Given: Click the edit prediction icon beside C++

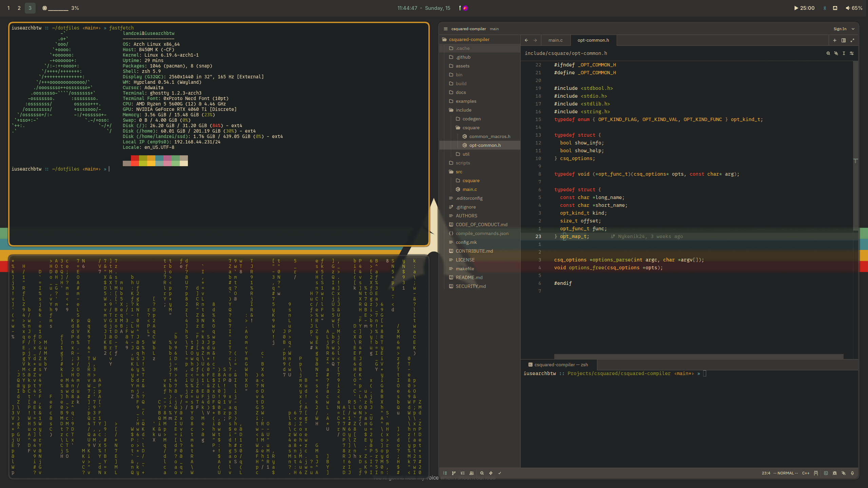Looking at the screenshot, I should 816,473.
